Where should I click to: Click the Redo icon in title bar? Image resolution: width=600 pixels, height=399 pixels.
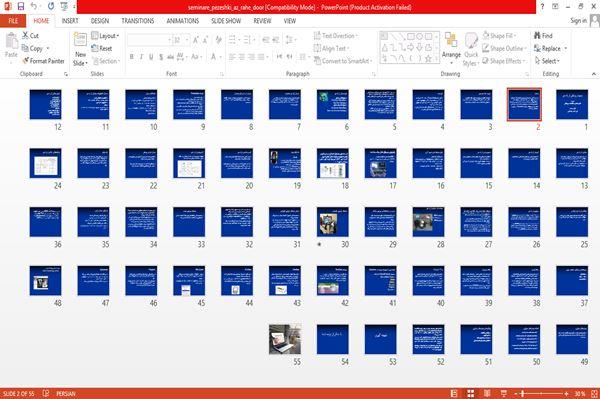coord(51,7)
